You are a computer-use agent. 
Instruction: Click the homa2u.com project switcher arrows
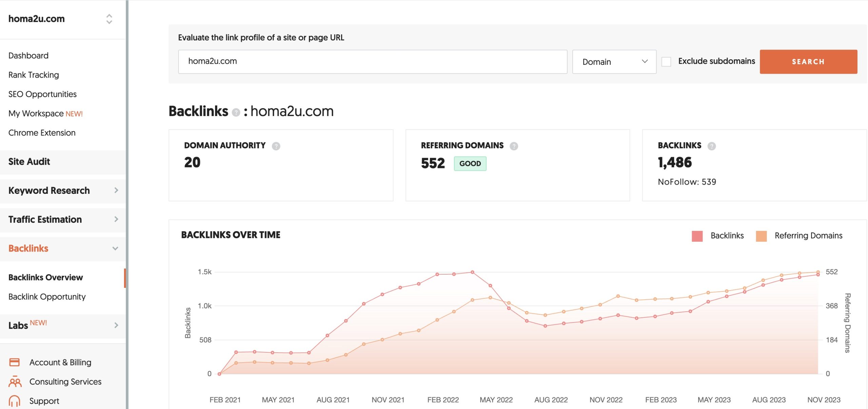pyautogui.click(x=109, y=19)
